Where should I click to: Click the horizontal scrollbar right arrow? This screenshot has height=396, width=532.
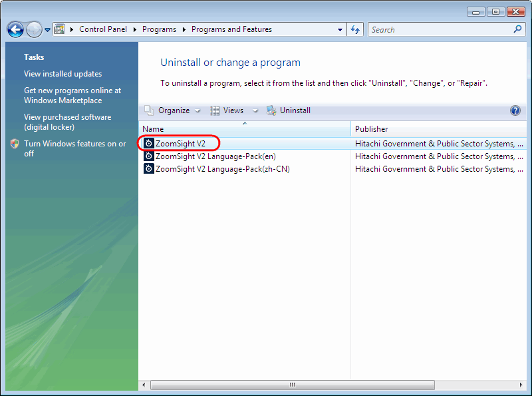pyautogui.click(x=521, y=385)
